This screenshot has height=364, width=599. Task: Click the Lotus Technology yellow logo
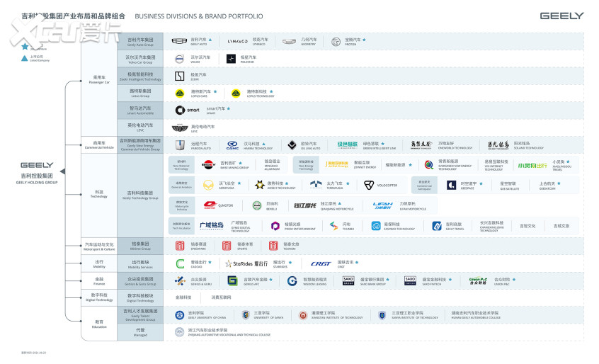click(x=236, y=93)
